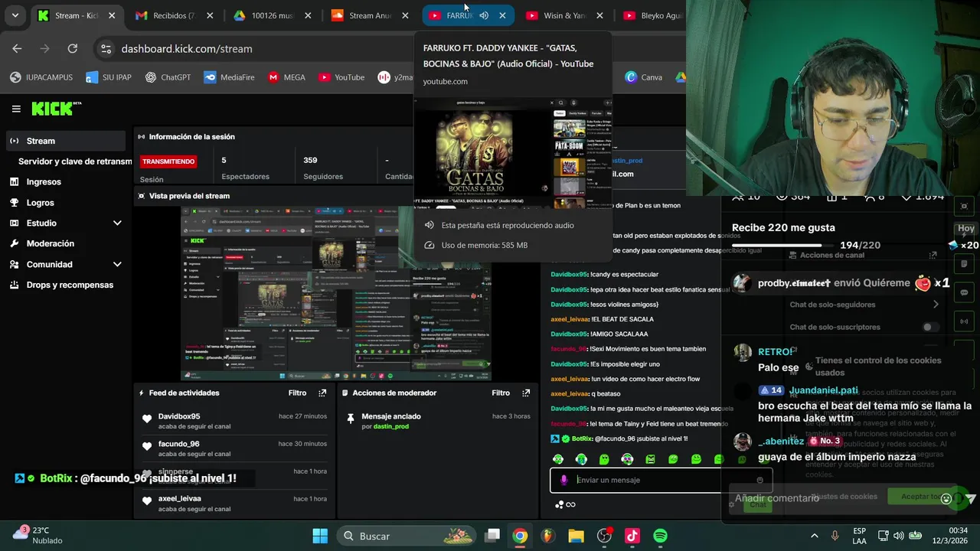The width and height of the screenshot is (980, 551).
Task: Click Aceptar todo cookies button
Action: coord(922,496)
